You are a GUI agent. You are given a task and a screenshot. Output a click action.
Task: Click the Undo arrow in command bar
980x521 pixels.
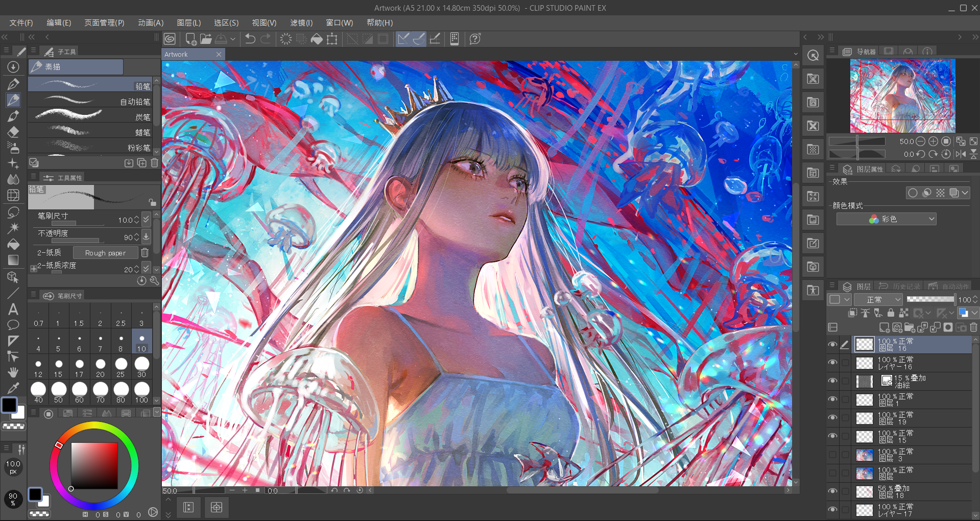(x=250, y=39)
